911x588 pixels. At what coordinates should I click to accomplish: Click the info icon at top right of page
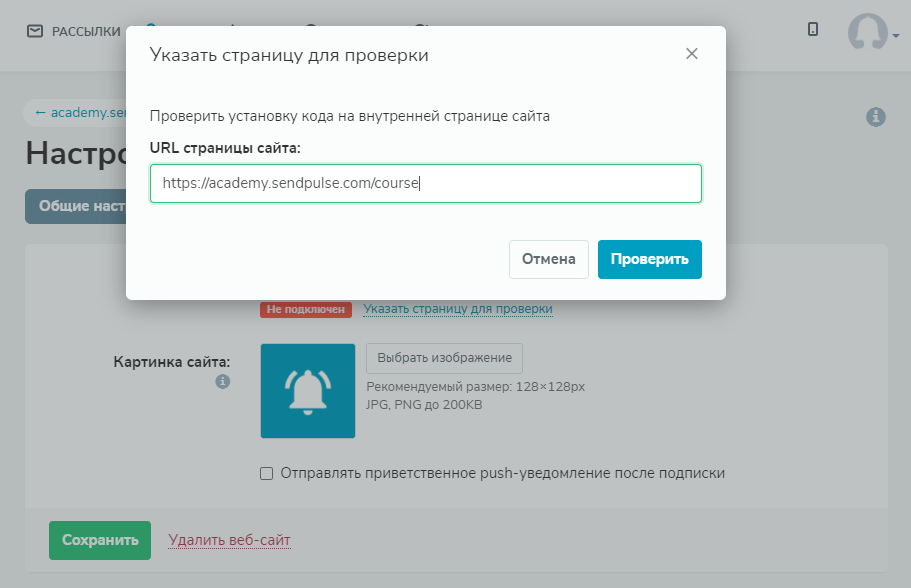pos(875,117)
